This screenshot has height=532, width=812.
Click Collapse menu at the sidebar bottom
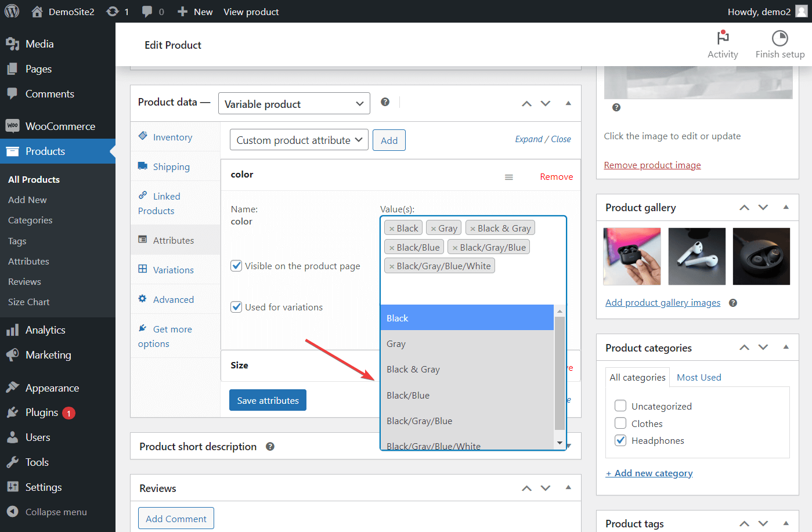(x=57, y=512)
